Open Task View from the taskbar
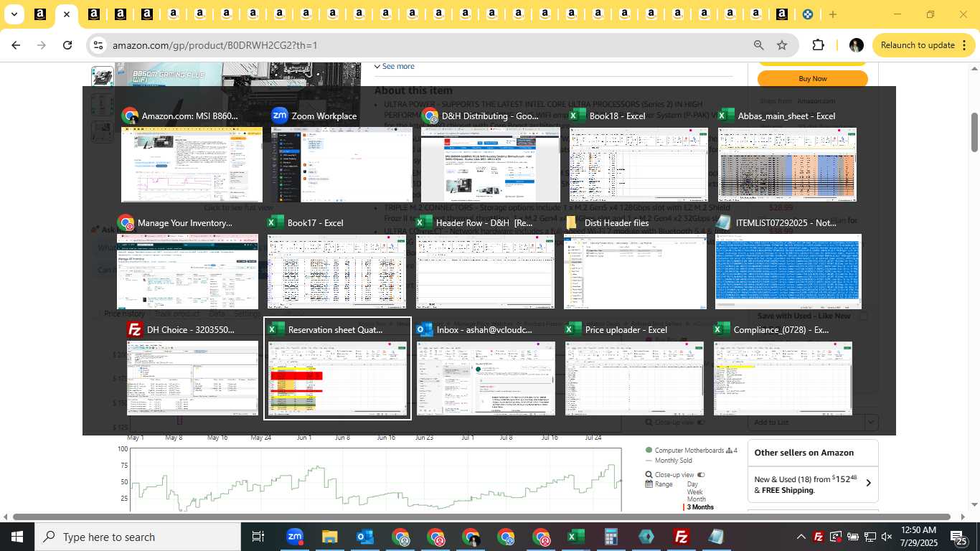980x551 pixels. click(x=258, y=537)
